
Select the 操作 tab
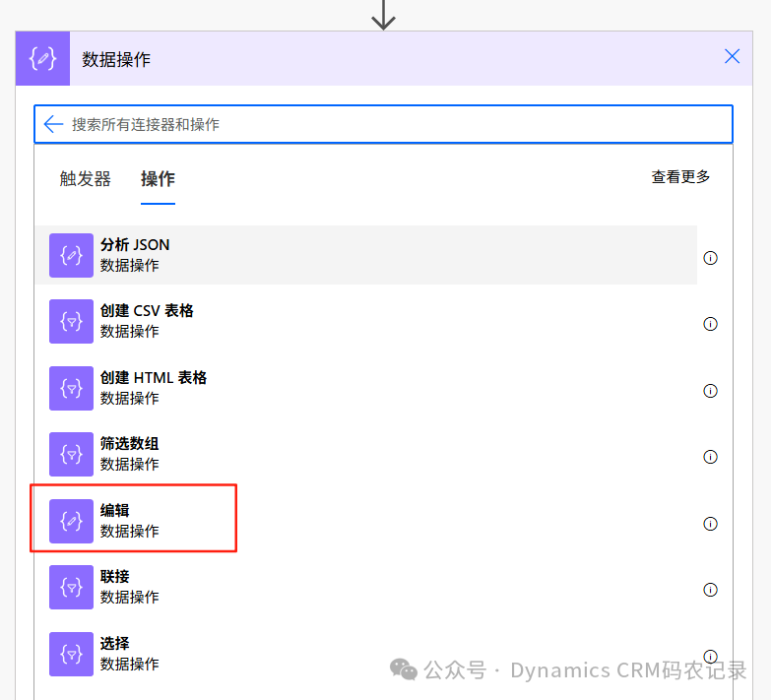pyautogui.click(x=158, y=178)
